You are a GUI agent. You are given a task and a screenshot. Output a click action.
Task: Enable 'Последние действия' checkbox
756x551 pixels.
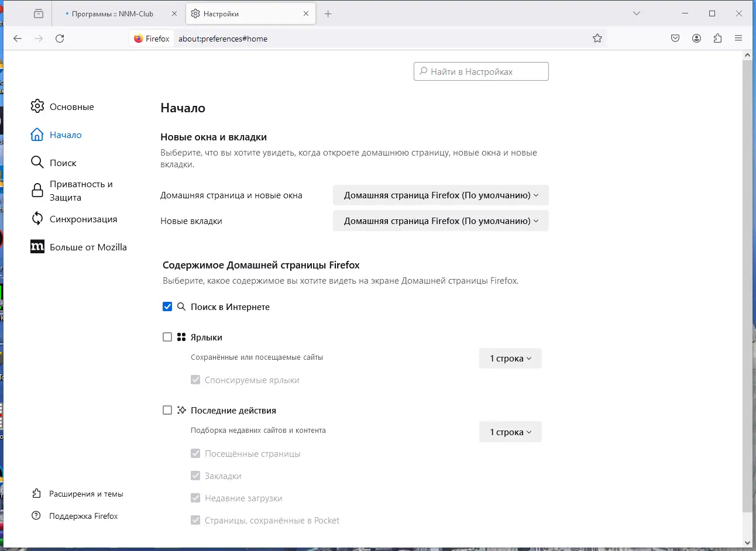(167, 410)
